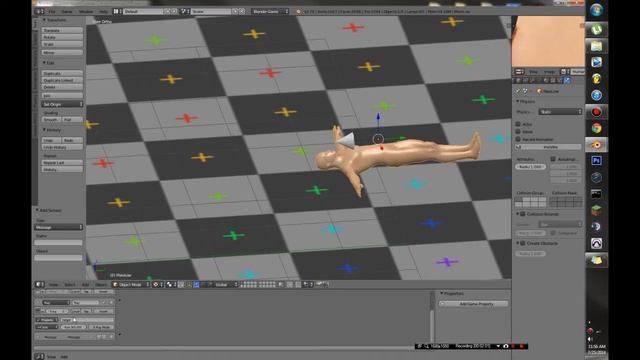Click the Undo History button
The height and width of the screenshot is (360, 640).
pos(62,147)
